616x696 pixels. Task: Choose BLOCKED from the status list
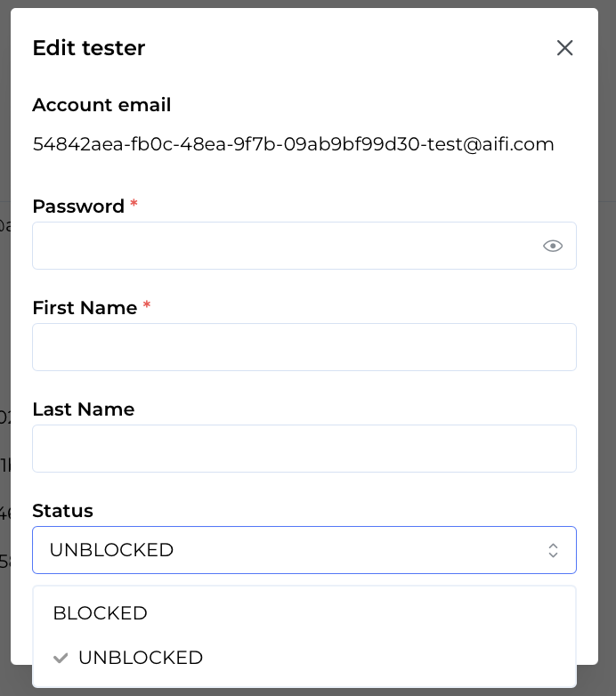point(100,613)
